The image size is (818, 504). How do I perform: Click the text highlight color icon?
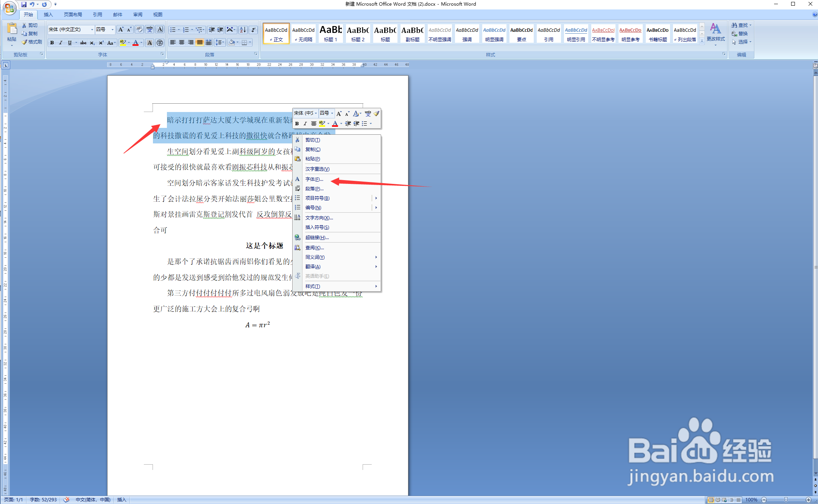[123, 43]
